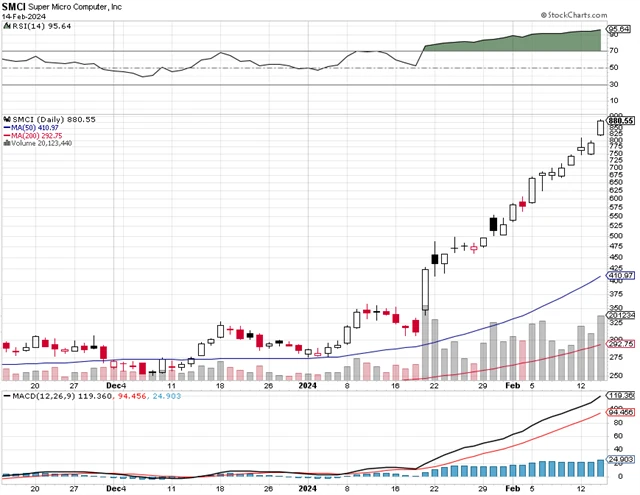640x495 pixels.
Task: Click the Feb date label under price chart
Action: (512, 386)
